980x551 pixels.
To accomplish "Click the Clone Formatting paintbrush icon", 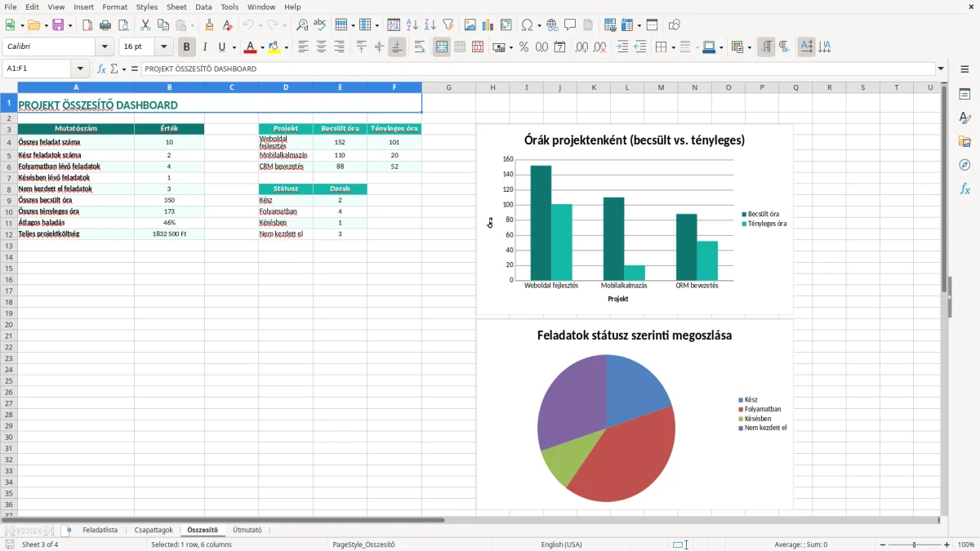I will pos(209,25).
